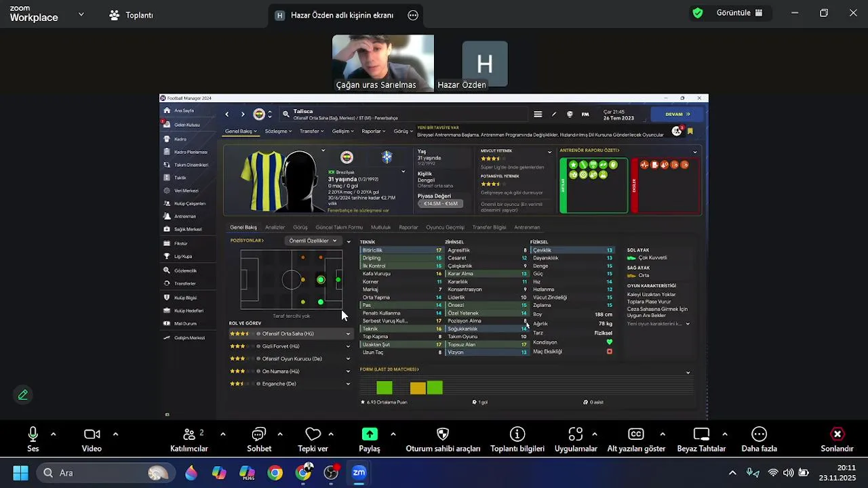Mute microphone with Zoom Ses button
This screenshot has width=868, height=488.
[33, 439]
